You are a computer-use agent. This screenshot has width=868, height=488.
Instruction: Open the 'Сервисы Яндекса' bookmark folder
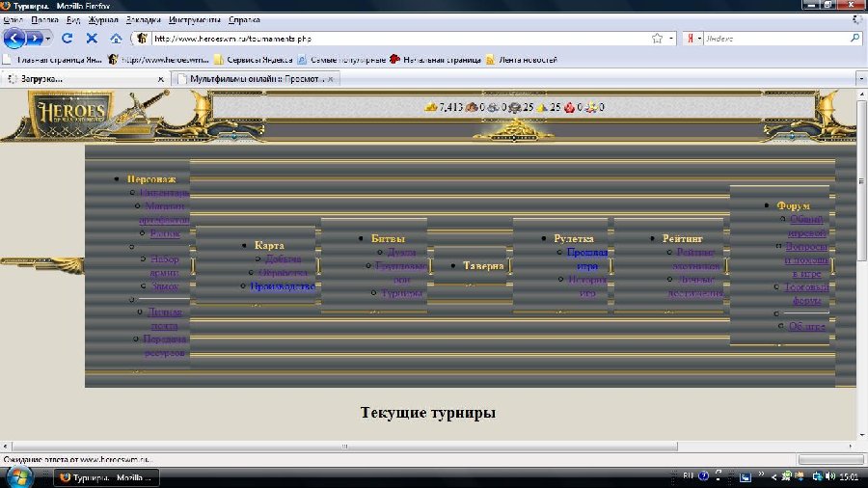[x=253, y=60]
